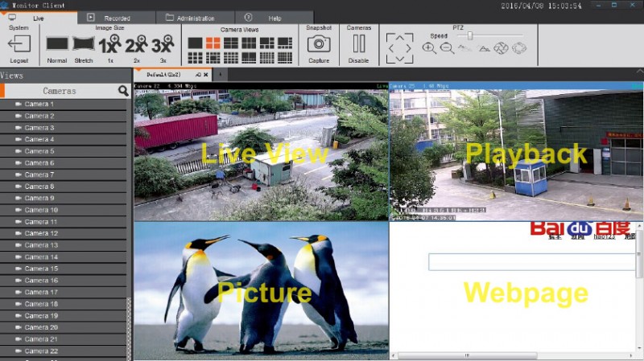Click the Baidu search input field
Viewport: 644px width, 361px height.
tap(531, 262)
